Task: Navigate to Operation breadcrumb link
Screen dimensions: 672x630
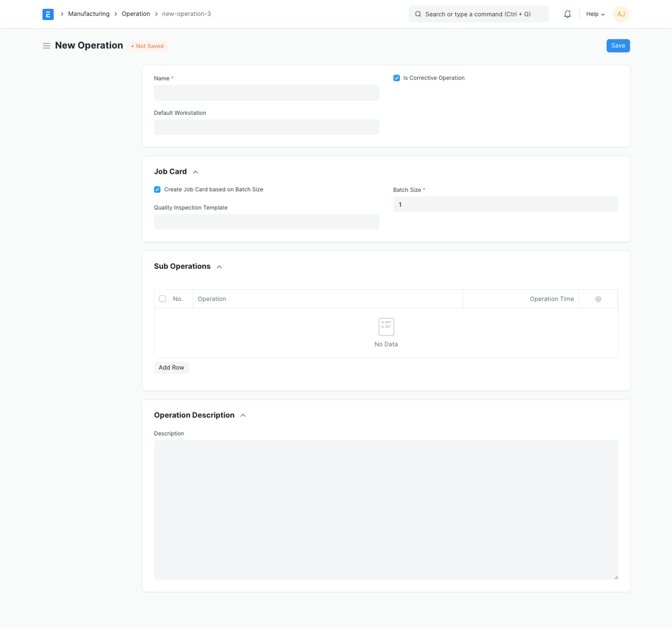Action: point(135,14)
